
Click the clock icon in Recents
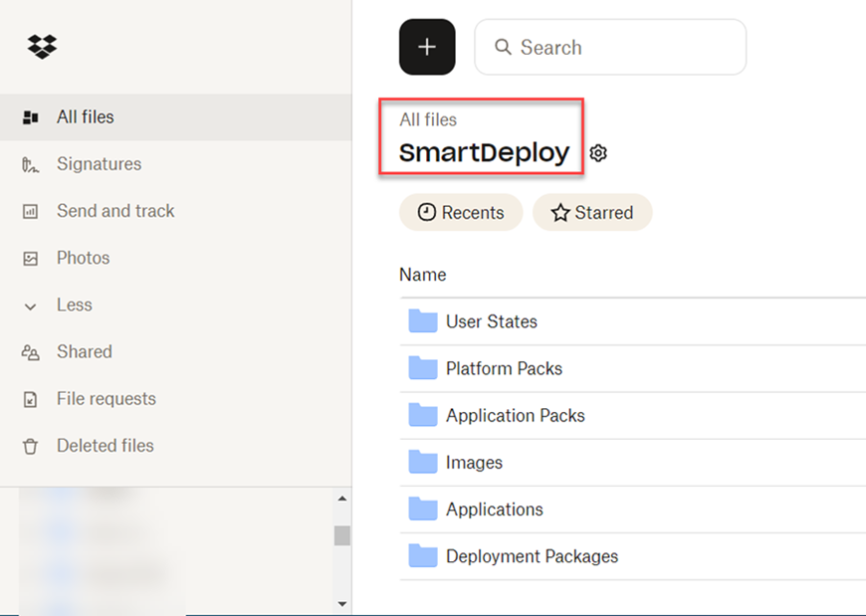(426, 212)
